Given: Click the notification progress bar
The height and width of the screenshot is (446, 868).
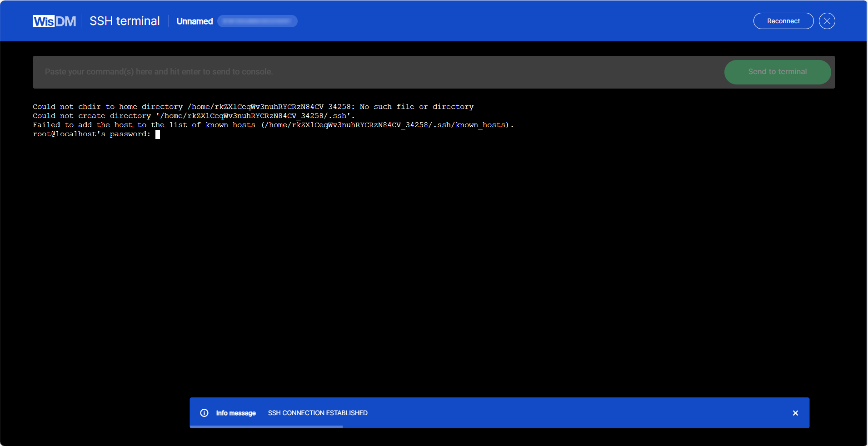Looking at the screenshot, I should (266, 426).
